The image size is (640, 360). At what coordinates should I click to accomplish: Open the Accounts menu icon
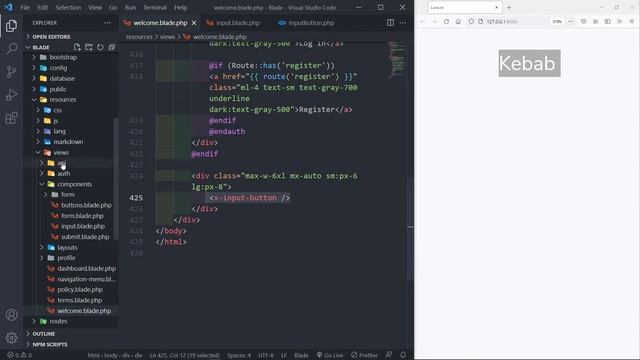[x=11, y=315]
